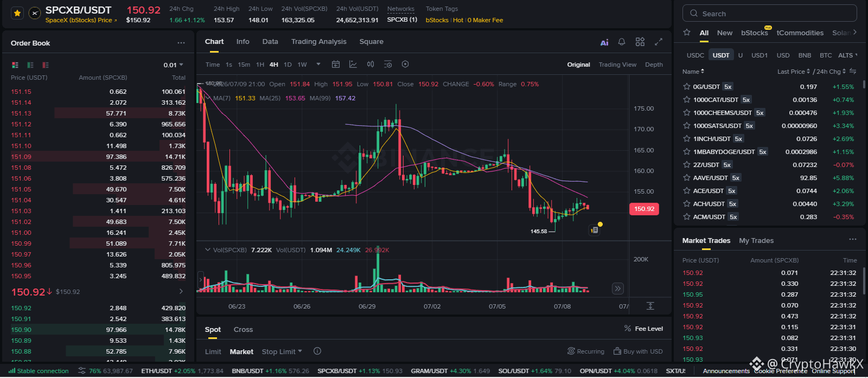Switch chart to Trading View mode
868x378 pixels.
pos(617,65)
